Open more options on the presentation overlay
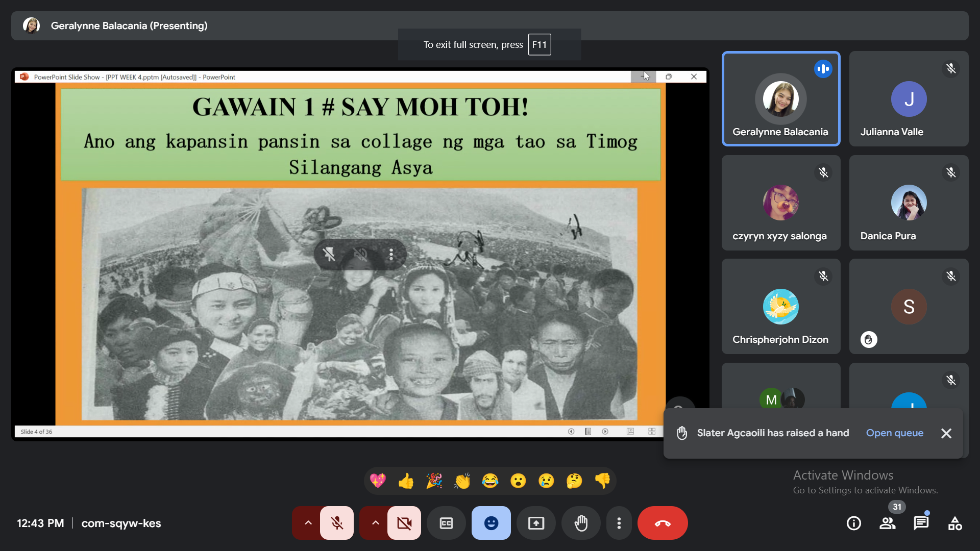Image resolution: width=980 pixels, height=551 pixels. click(391, 254)
